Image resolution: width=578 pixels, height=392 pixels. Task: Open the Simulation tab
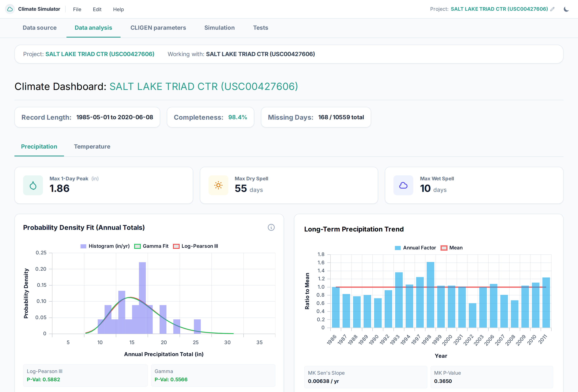(219, 28)
